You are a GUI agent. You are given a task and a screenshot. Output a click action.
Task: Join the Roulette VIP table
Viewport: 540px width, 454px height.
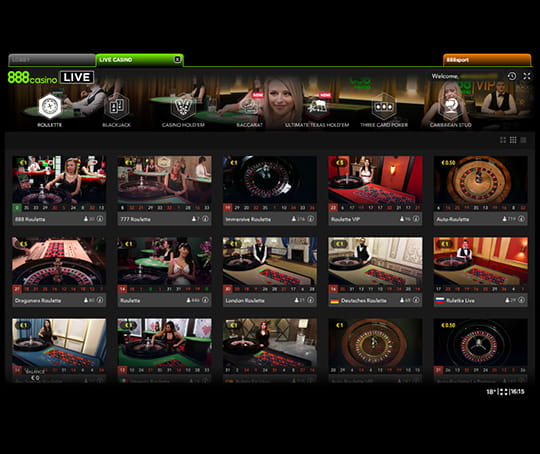375,179
